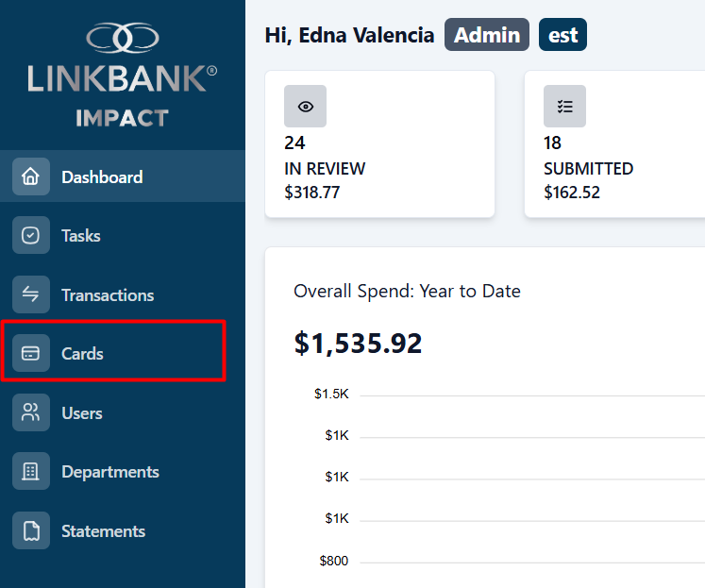The image size is (705, 588).
Task: Click the Cards credit card icon
Action: point(30,353)
